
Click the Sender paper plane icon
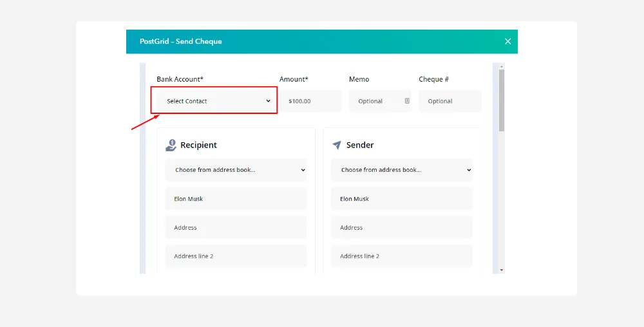coord(337,145)
